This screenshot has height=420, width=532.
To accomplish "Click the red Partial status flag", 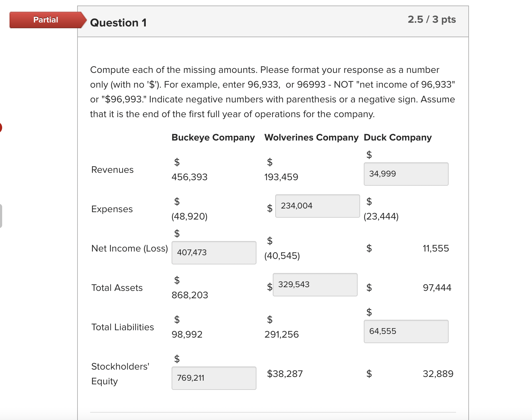I will [46, 20].
